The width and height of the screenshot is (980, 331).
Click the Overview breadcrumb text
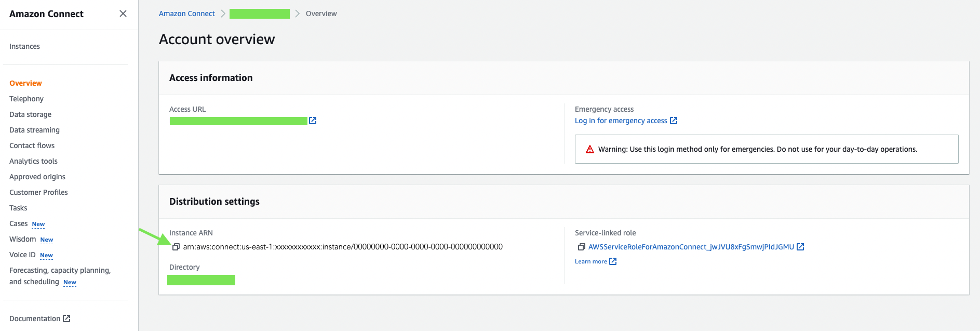321,14
